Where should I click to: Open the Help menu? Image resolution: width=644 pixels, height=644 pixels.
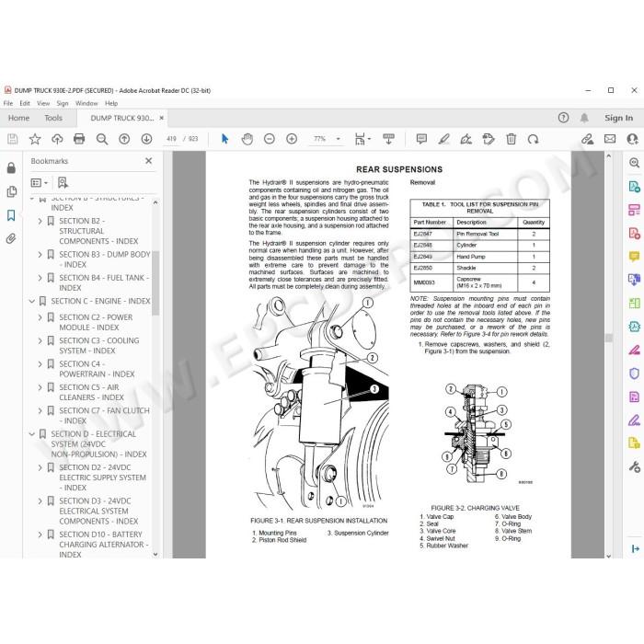[111, 103]
